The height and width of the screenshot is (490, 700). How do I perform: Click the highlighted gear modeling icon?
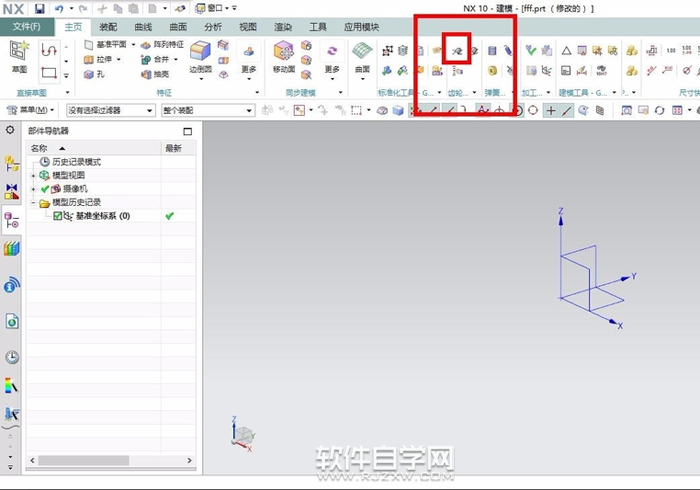click(x=456, y=49)
